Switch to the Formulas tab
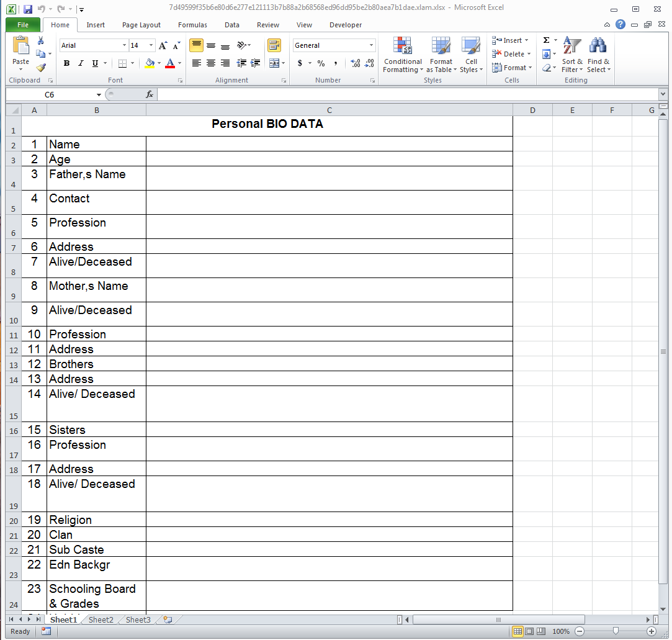The height and width of the screenshot is (640, 672). pos(192,25)
